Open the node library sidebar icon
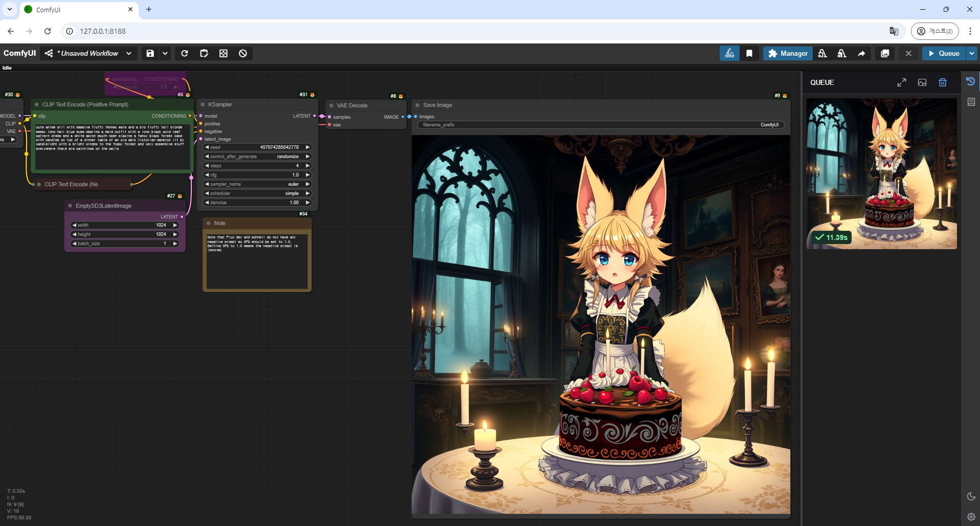The height and width of the screenshot is (526, 980). point(971,102)
